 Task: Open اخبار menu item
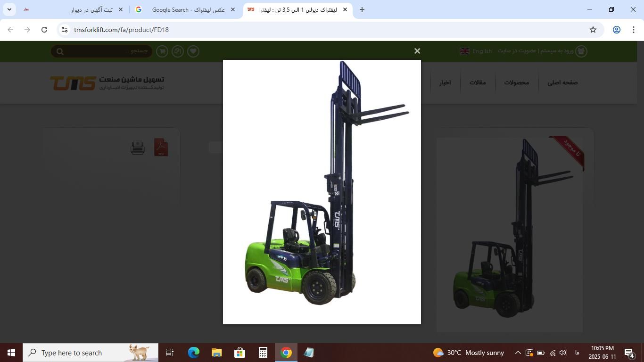[445, 82]
